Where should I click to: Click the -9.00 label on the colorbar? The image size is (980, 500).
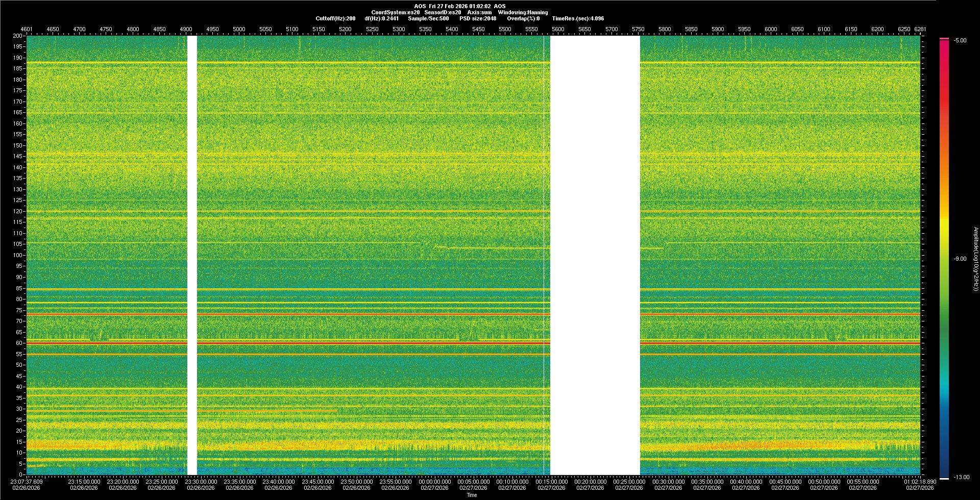960,259
